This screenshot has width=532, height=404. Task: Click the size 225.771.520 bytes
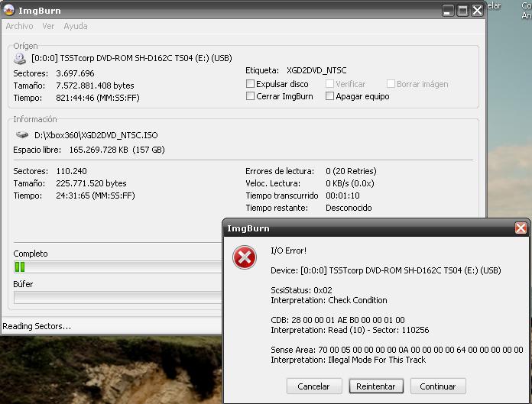pyautogui.click(x=91, y=183)
